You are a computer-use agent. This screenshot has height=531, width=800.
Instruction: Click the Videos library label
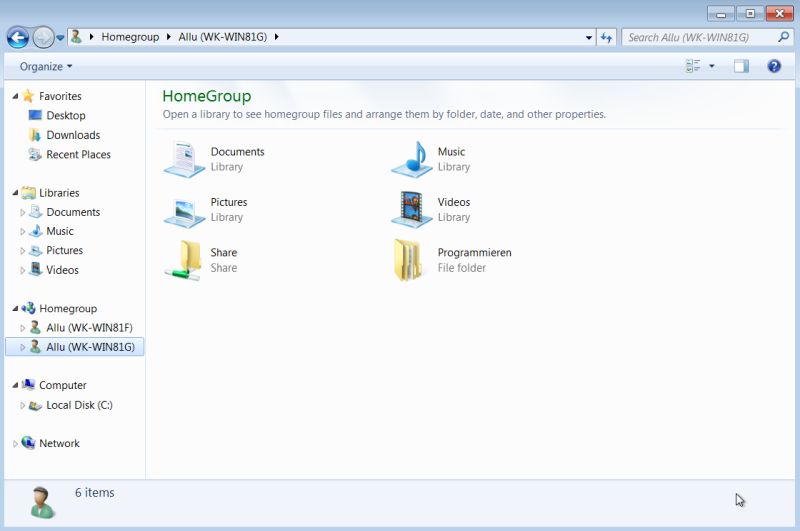pyautogui.click(x=454, y=203)
